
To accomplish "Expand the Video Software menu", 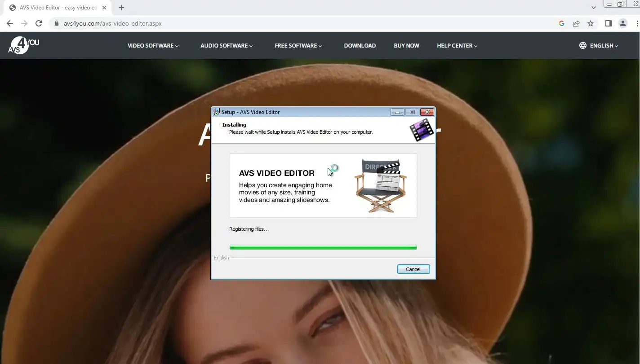I will pyautogui.click(x=153, y=45).
